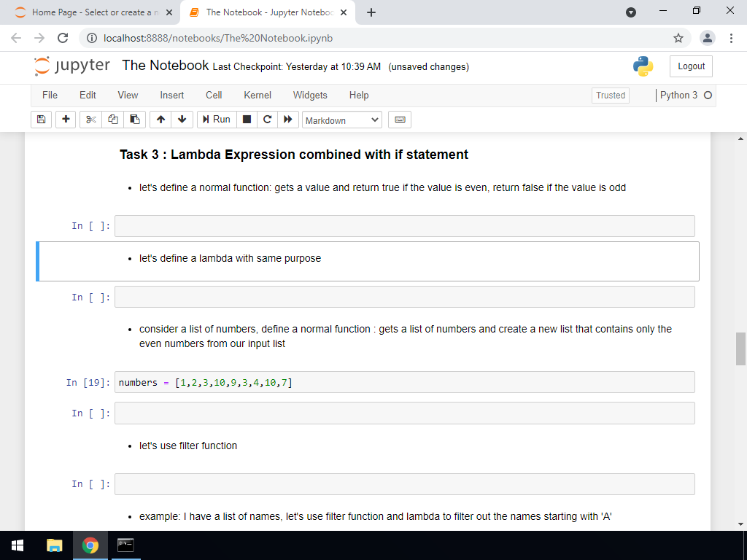The height and width of the screenshot is (560, 747).
Task: Open the Insert menu
Action: pos(172,96)
